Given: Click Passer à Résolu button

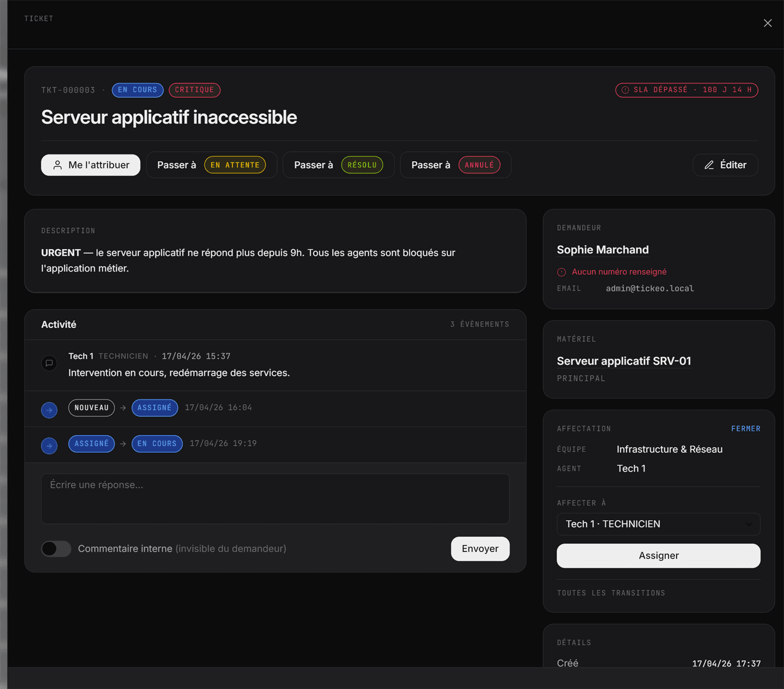Looking at the screenshot, I should 338,165.
